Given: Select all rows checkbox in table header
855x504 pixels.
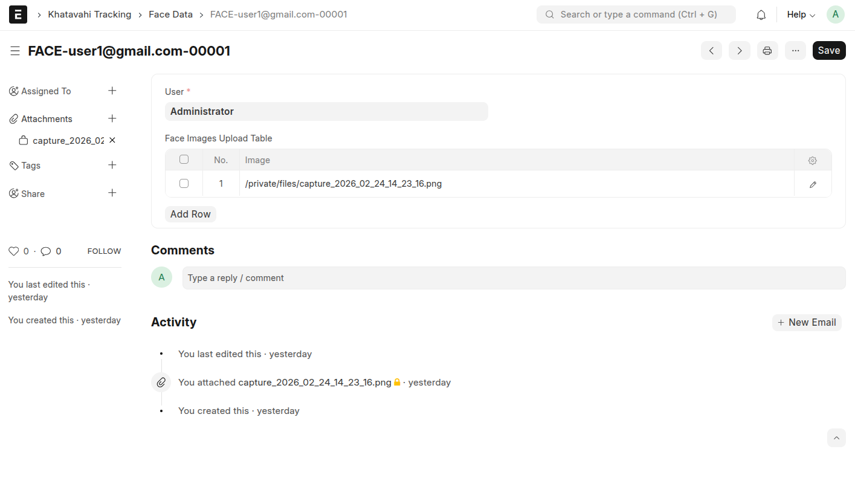Looking at the screenshot, I should [184, 160].
